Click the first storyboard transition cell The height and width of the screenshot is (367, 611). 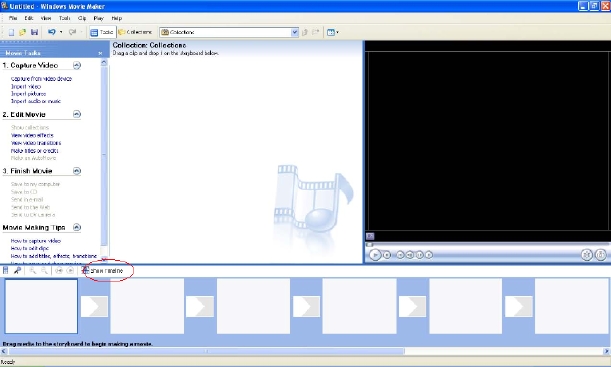[94, 307]
